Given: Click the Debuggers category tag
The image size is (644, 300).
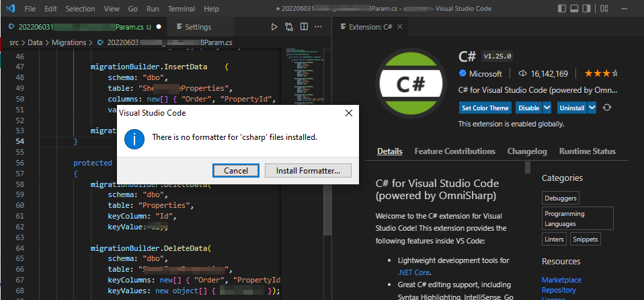Looking at the screenshot, I should click(x=561, y=198).
